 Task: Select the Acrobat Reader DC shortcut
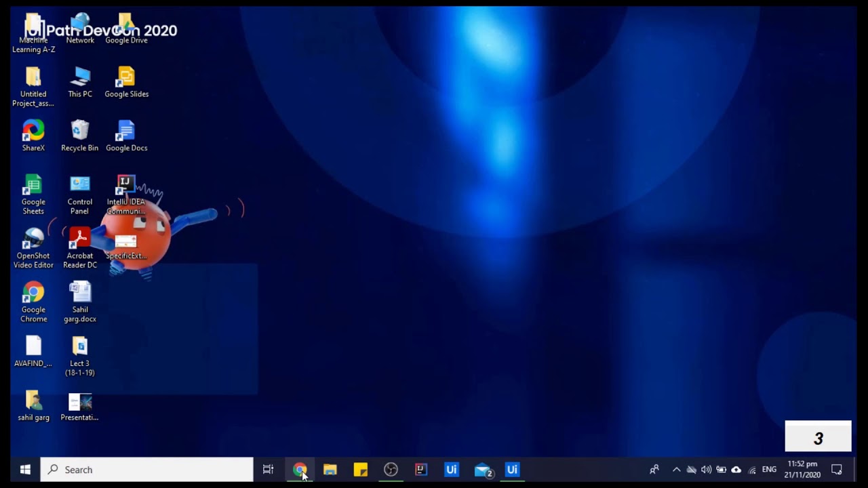[80, 249]
